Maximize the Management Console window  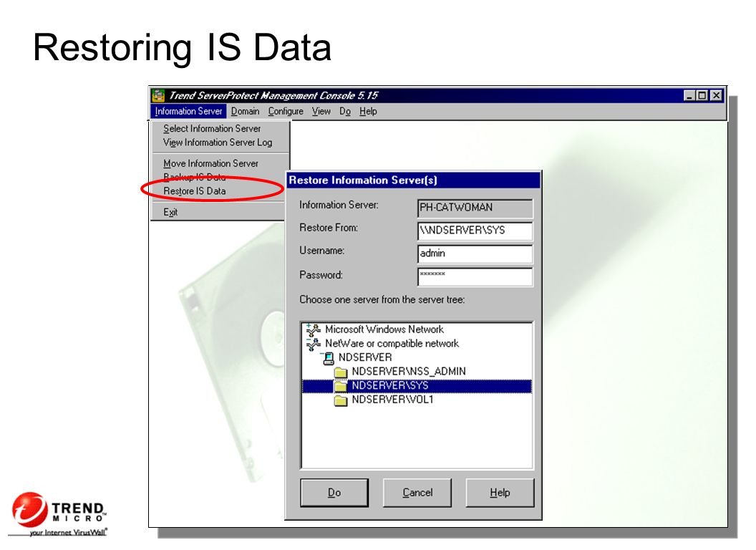point(702,95)
